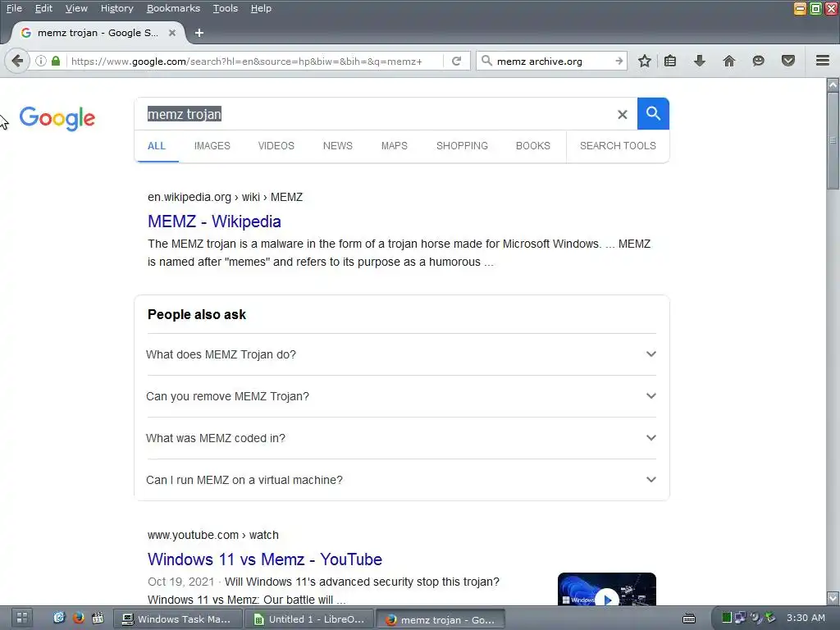Viewport: 840px width, 630px height.
Task: Open the View menu
Action: click(76, 8)
